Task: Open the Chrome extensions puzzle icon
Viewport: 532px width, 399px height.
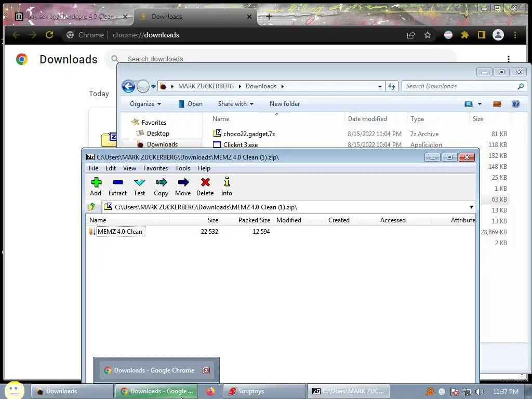Action: pyautogui.click(x=465, y=35)
